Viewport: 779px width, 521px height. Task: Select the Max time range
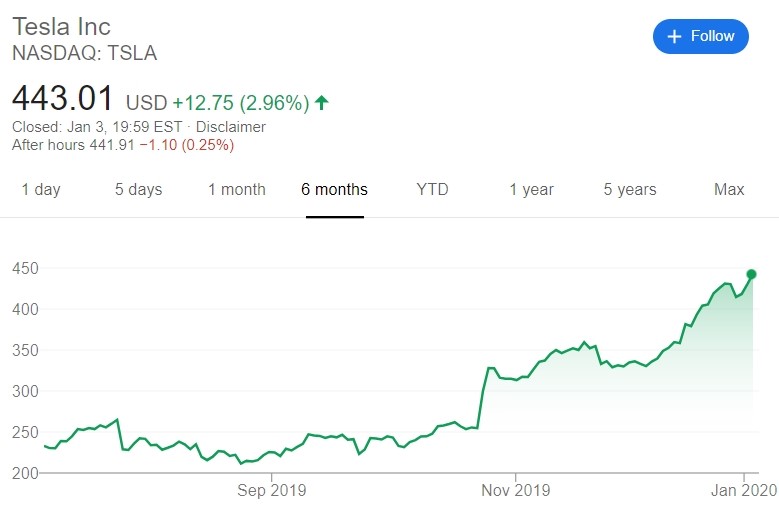click(729, 189)
